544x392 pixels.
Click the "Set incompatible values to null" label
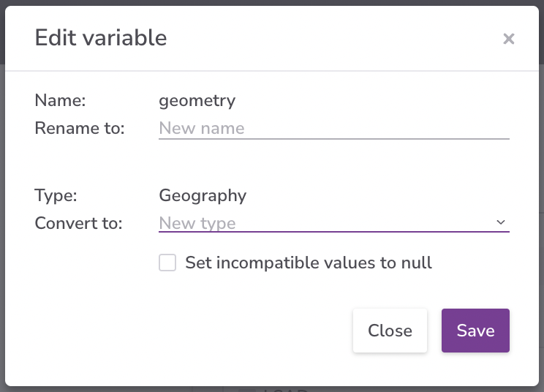coord(309,263)
